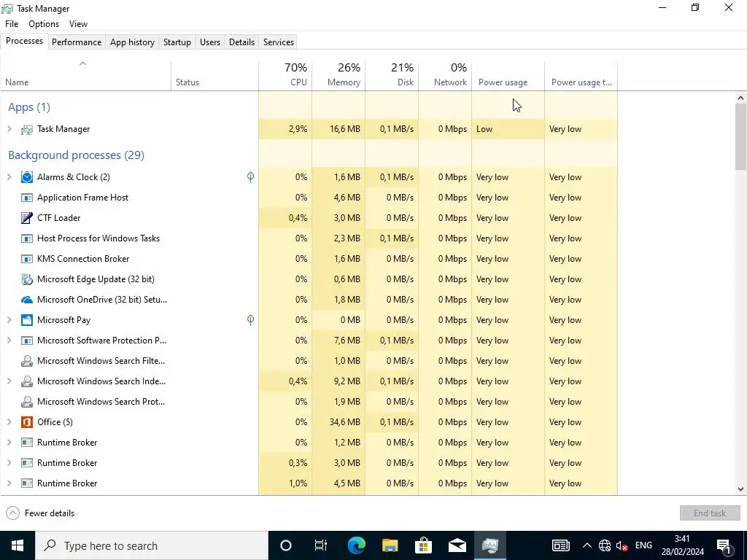This screenshot has width=747, height=560.
Task: Sort processes by Disk column
Action: click(392, 75)
